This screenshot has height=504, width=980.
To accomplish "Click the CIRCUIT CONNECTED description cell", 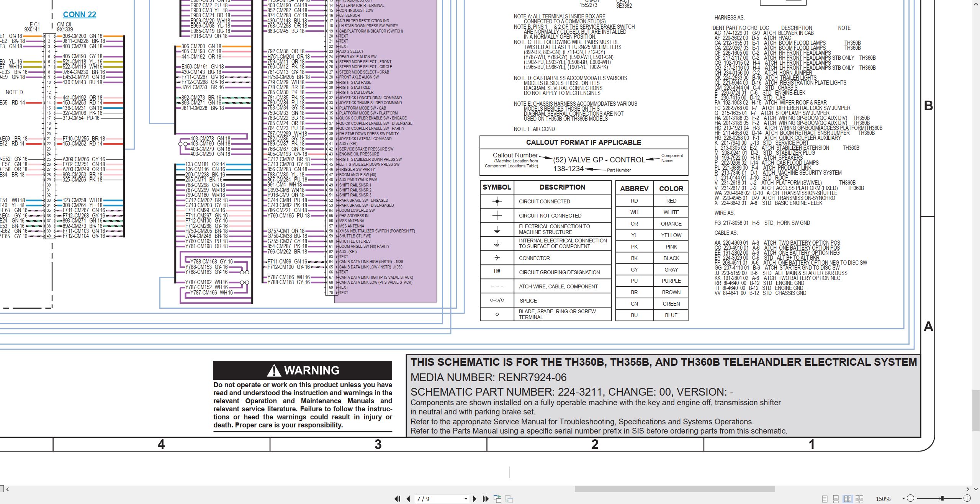I will (x=562, y=201).
